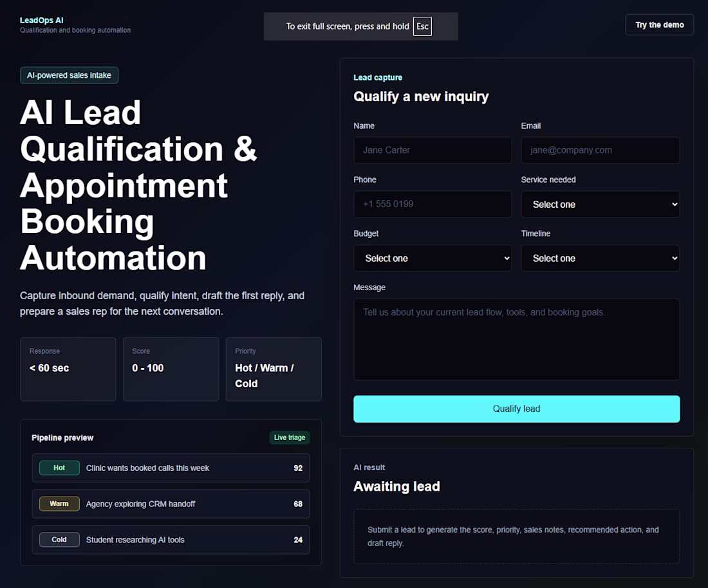708x588 pixels.
Task: Click the Message field label
Action: [x=369, y=288]
